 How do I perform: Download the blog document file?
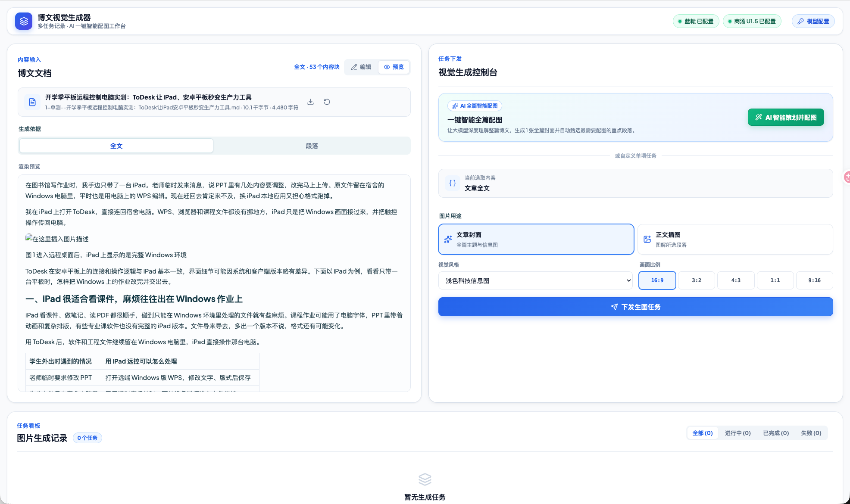coord(310,102)
